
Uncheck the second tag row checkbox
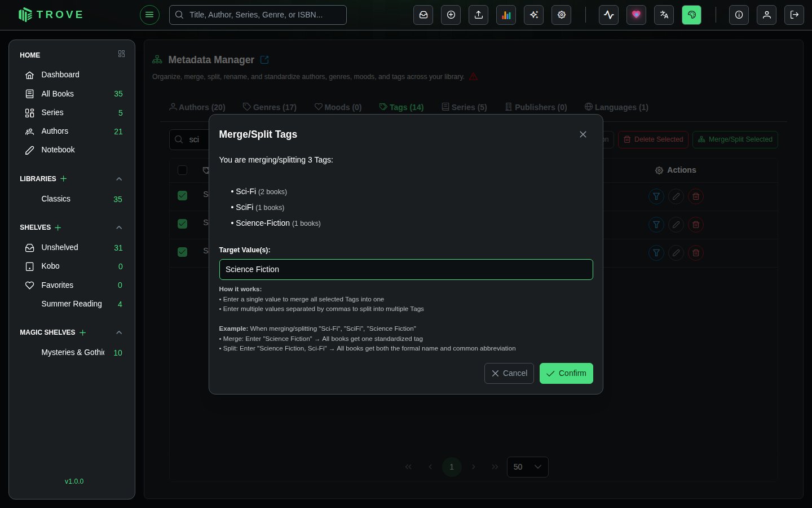pyautogui.click(x=182, y=224)
